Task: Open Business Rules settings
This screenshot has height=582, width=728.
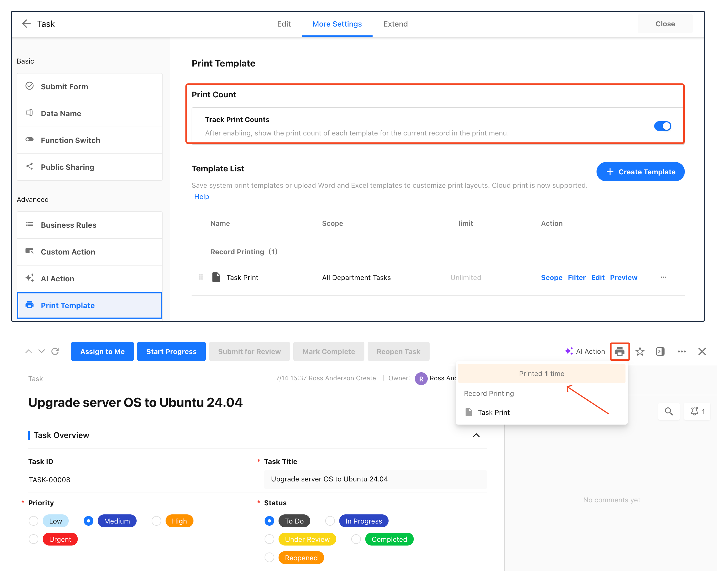Action: click(89, 225)
